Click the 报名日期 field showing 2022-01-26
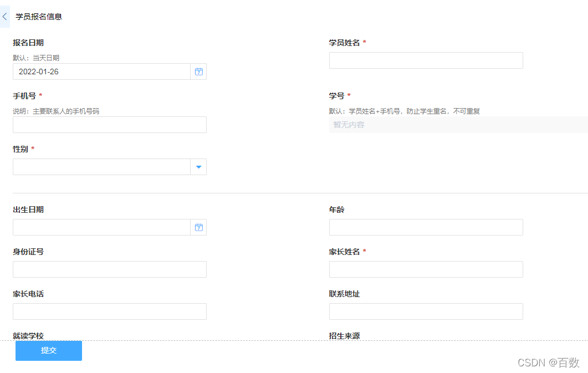Screen dimensions: 588x373 tap(101, 71)
